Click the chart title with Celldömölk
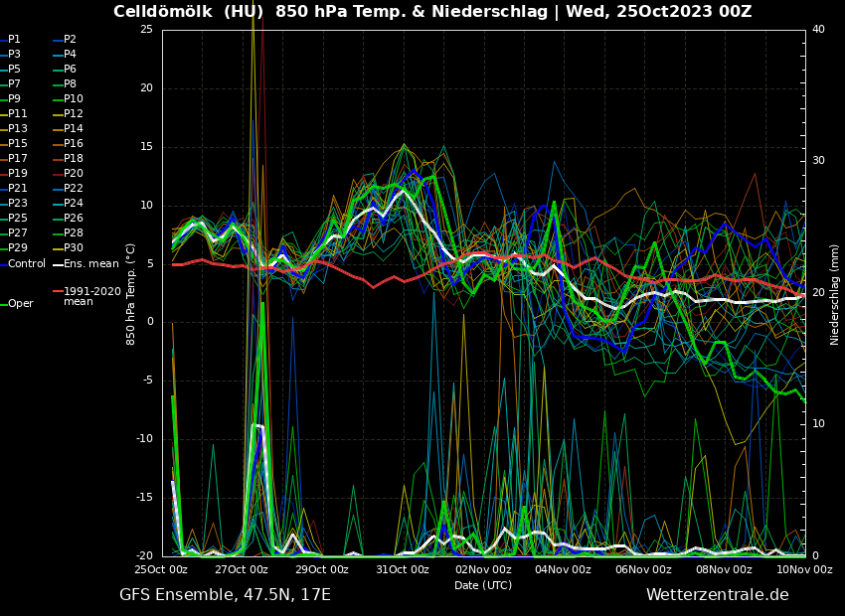This screenshot has height=616, width=845. (x=432, y=12)
